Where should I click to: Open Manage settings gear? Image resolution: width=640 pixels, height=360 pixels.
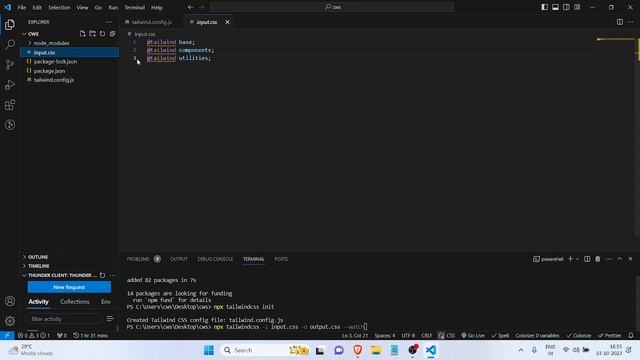(10, 321)
